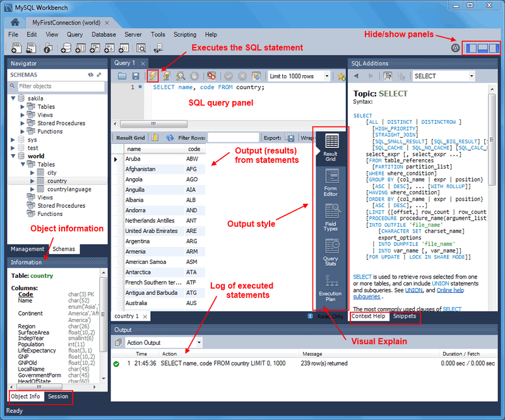The height and width of the screenshot is (420, 505).
Task: Open the Scripting menu
Action: pos(185,35)
